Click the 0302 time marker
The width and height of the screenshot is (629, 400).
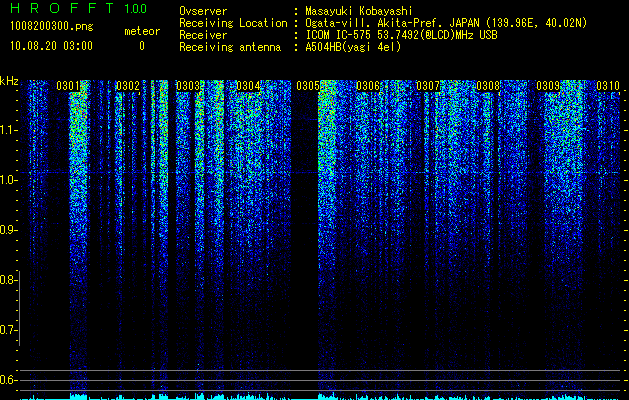[128, 86]
